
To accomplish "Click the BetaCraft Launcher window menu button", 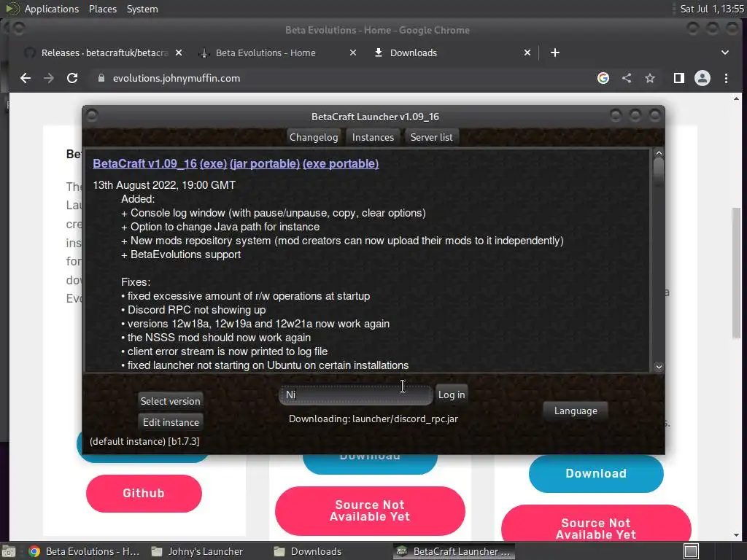I will coord(92,116).
